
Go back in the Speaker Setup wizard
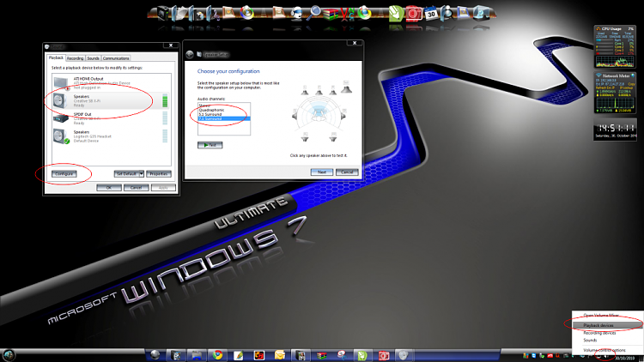(x=190, y=54)
